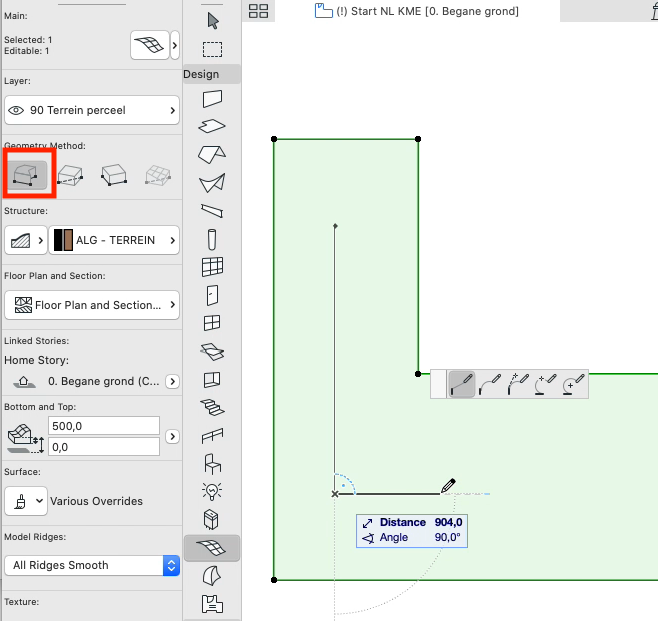Select the Door tool

tap(212, 295)
